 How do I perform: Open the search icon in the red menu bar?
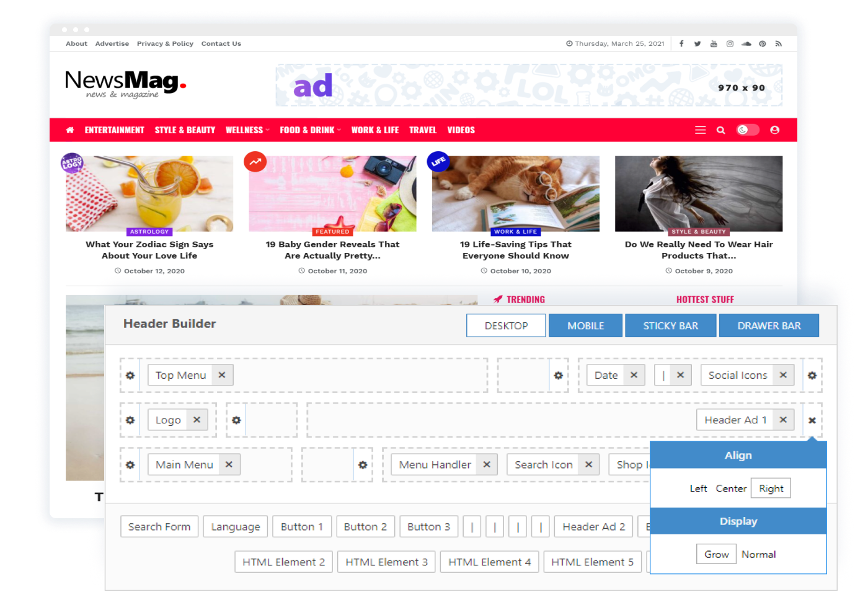[720, 130]
